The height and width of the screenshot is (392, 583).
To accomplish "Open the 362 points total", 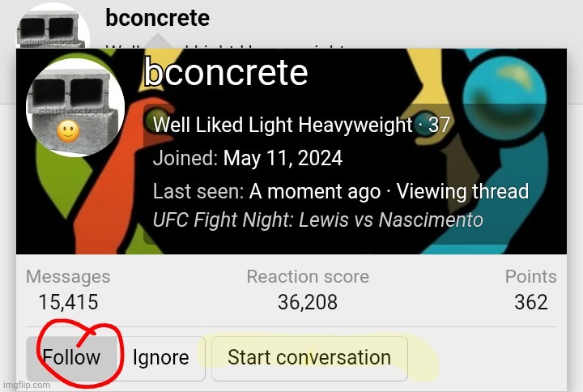I will (531, 302).
